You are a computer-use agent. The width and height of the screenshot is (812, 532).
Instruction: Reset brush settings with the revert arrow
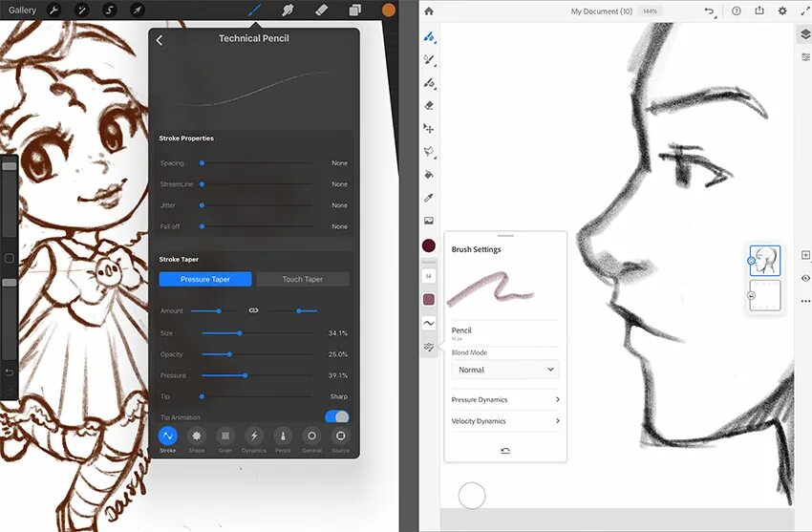point(505,451)
